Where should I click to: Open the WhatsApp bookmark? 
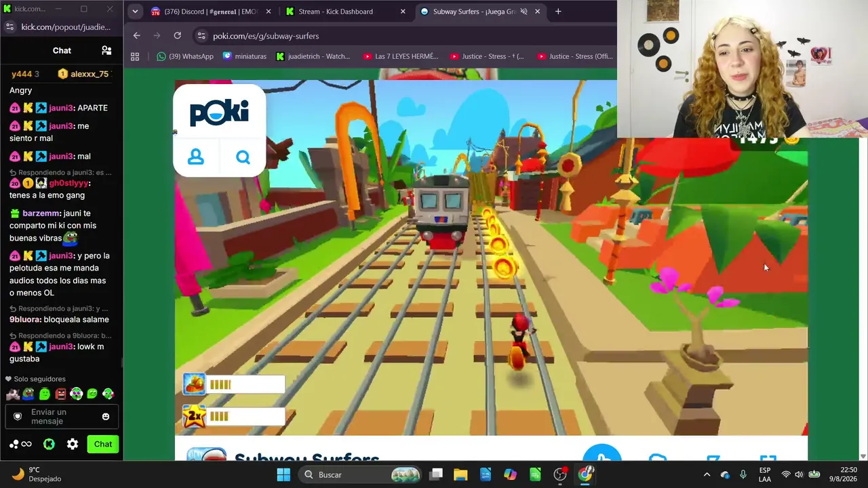tap(184, 56)
